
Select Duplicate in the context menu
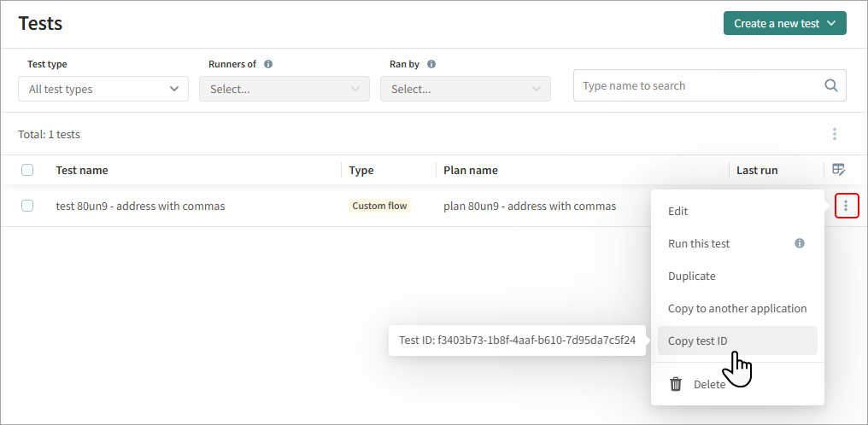pyautogui.click(x=691, y=276)
